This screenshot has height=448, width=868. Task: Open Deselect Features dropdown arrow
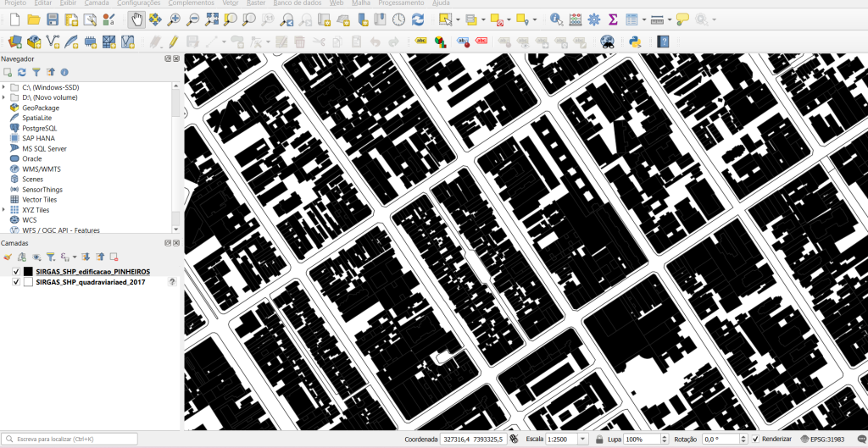point(509,20)
